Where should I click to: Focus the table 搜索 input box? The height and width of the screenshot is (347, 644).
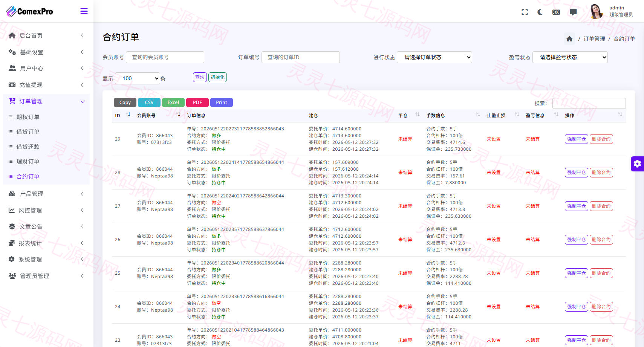[x=589, y=103]
